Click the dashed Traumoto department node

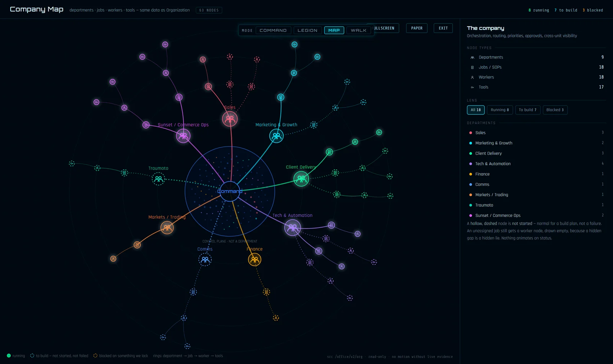click(158, 179)
